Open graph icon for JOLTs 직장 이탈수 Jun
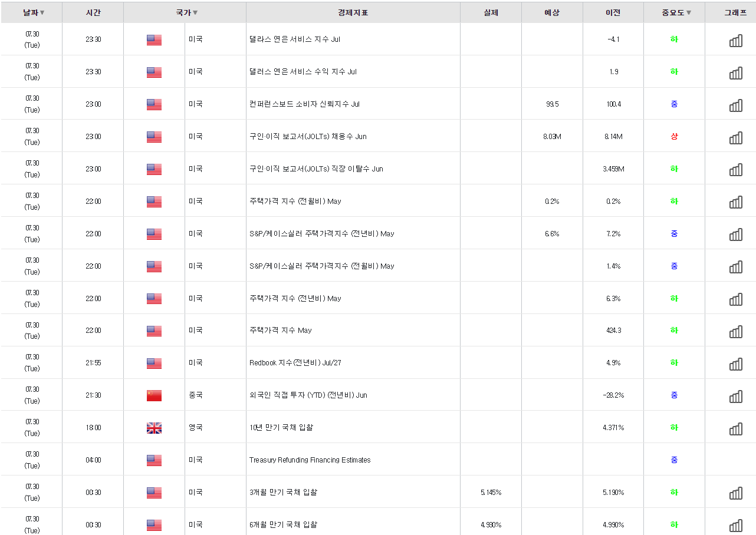 coord(735,170)
